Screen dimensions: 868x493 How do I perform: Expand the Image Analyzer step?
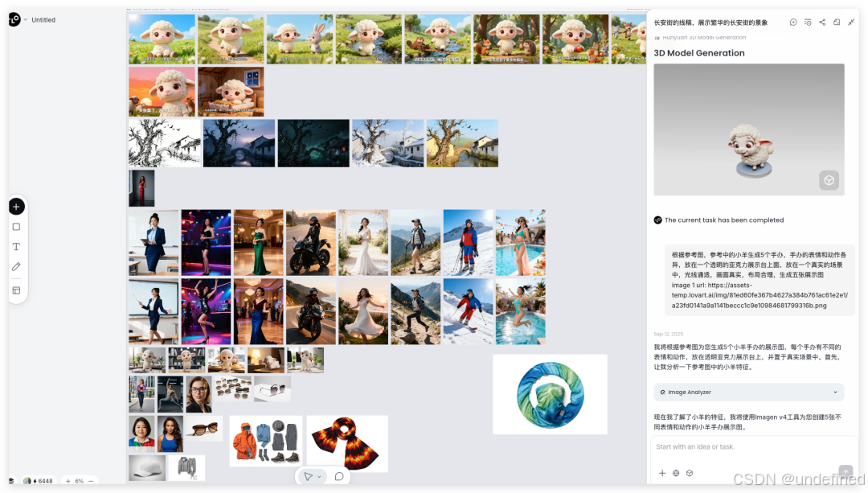(x=835, y=392)
